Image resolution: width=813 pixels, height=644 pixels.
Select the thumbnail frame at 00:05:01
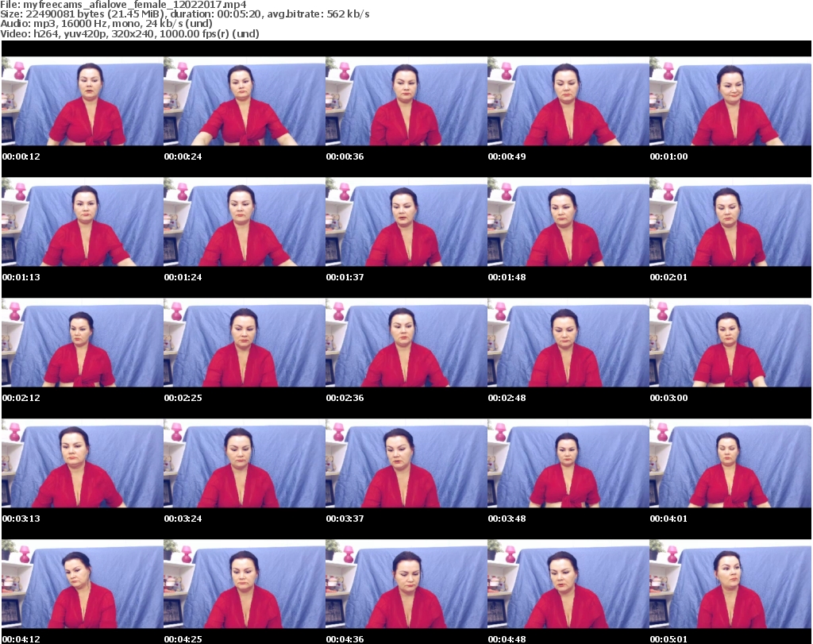(730, 584)
